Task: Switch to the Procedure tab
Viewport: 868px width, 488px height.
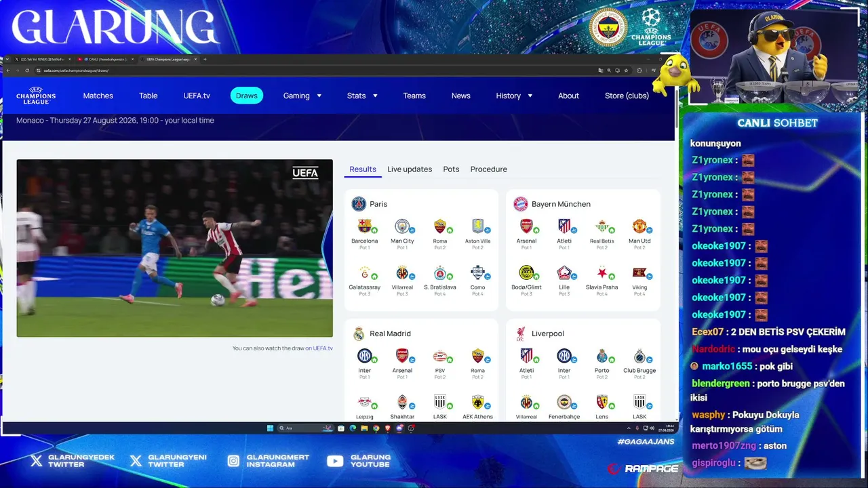Action: (489, 169)
